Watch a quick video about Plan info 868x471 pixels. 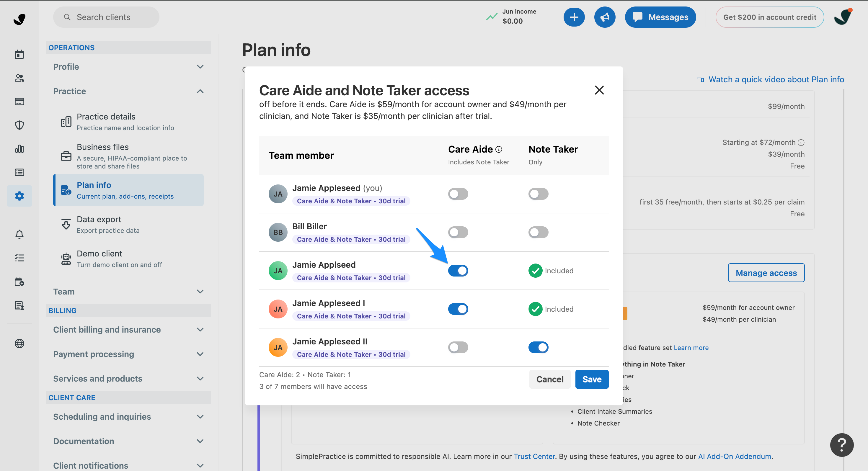click(x=770, y=79)
